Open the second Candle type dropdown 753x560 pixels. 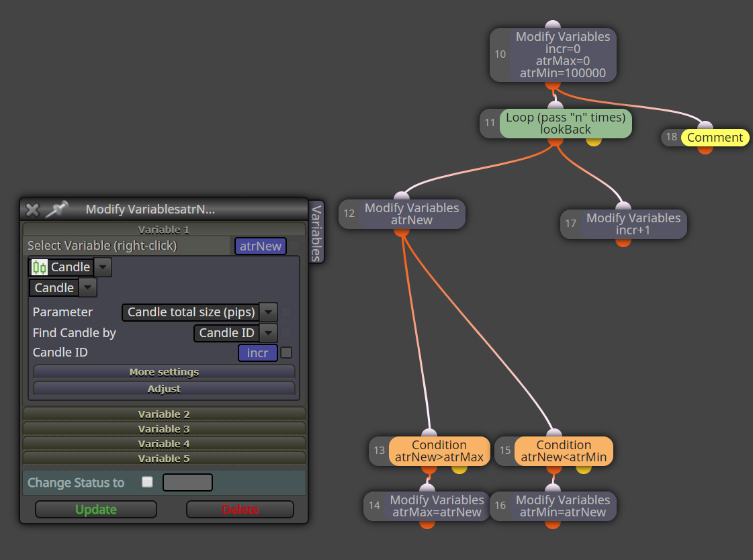click(x=87, y=288)
